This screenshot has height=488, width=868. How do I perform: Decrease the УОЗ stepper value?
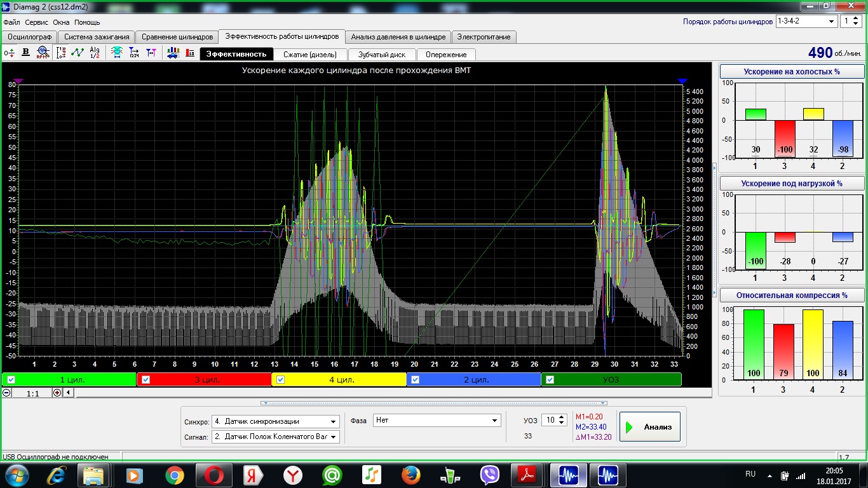pos(562,423)
